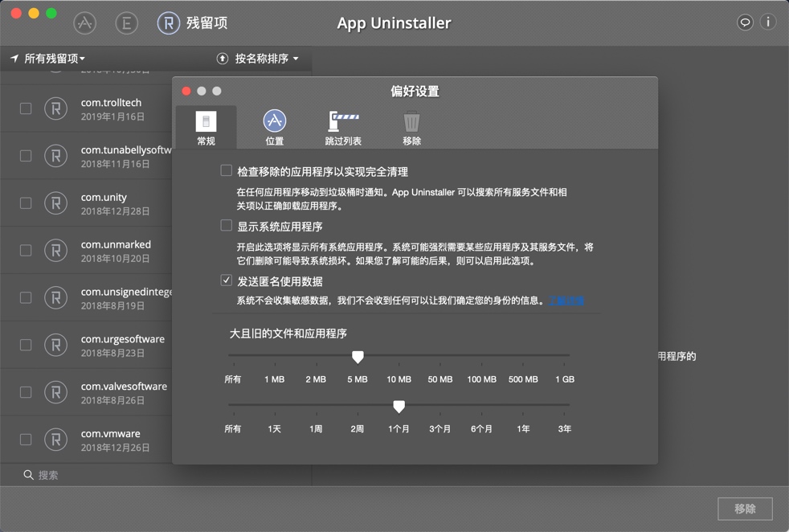Select the E app icon in top toolbar
This screenshot has width=789, height=532.
coord(127,23)
